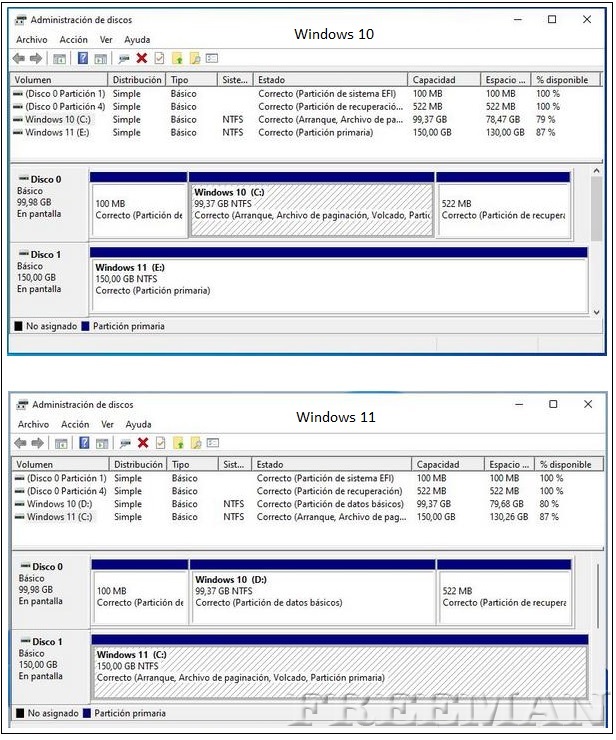Maximize the Windows 10 Disk Management window

tap(552, 19)
